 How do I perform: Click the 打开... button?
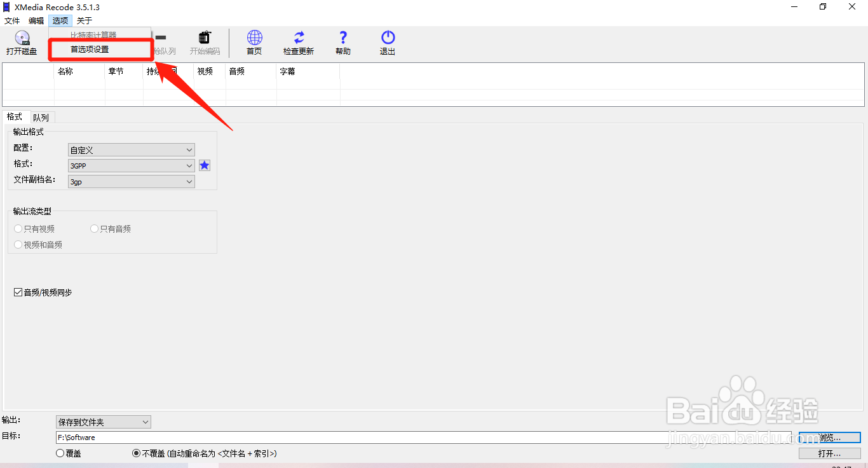[x=830, y=453]
